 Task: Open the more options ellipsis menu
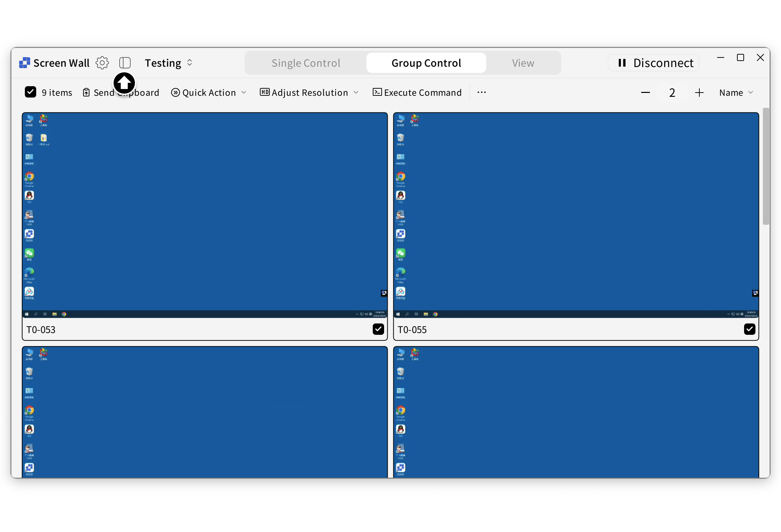click(x=481, y=92)
